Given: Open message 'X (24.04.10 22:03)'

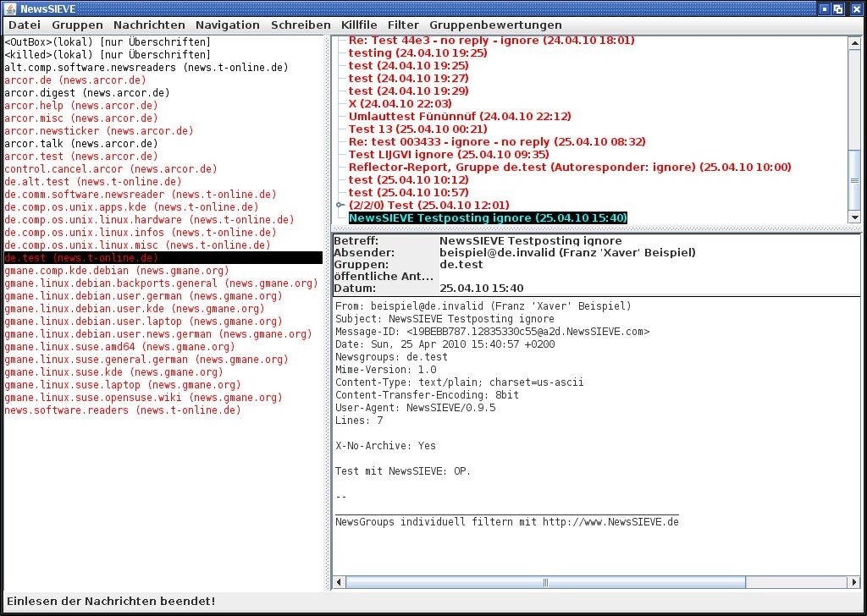Looking at the screenshot, I should pos(400,104).
